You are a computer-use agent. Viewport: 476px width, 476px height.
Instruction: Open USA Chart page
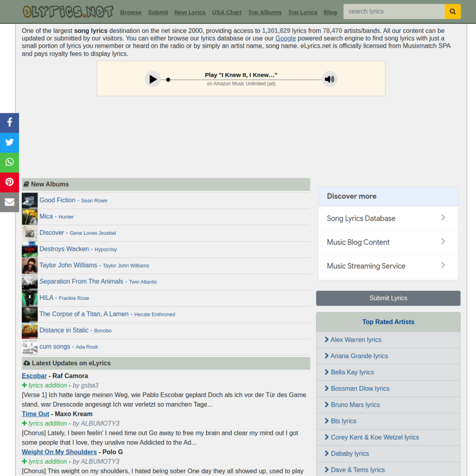point(227,13)
